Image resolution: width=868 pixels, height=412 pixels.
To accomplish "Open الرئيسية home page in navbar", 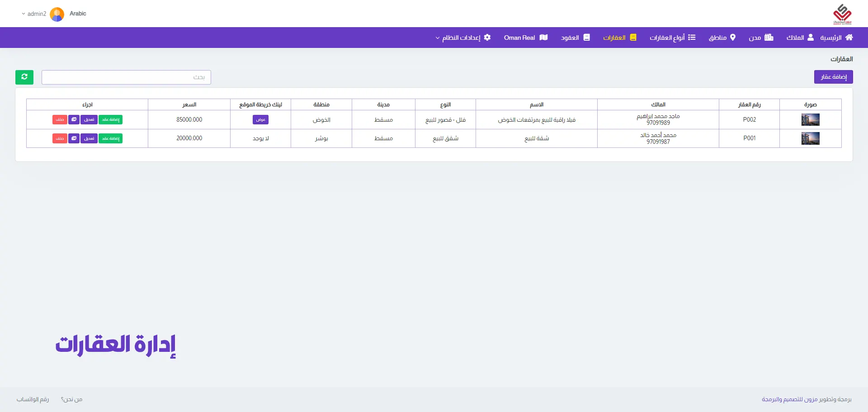I will pos(836,38).
